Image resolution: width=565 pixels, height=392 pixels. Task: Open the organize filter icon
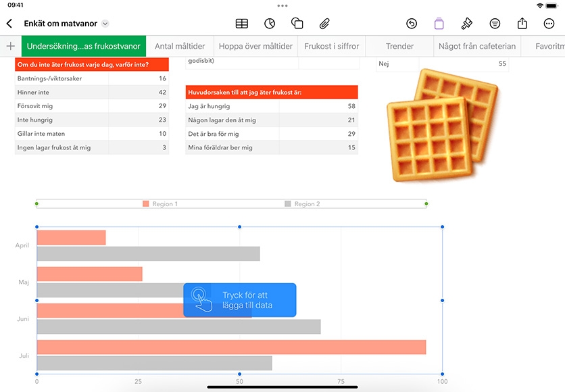point(495,24)
